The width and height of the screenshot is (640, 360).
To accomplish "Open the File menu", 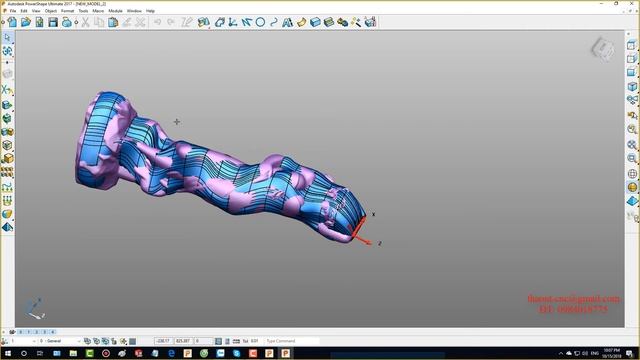I will click(x=13, y=11).
